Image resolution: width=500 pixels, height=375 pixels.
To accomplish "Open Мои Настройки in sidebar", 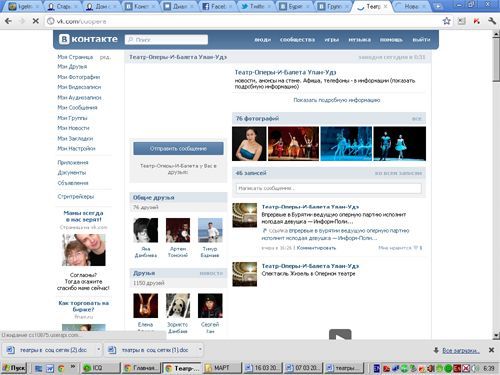I will (76, 148).
